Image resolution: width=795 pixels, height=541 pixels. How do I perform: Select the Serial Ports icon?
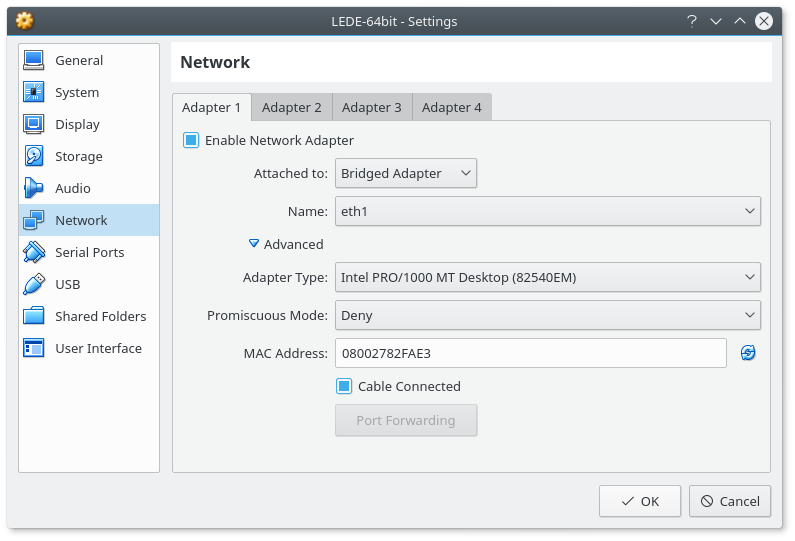[x=34, y=252]
